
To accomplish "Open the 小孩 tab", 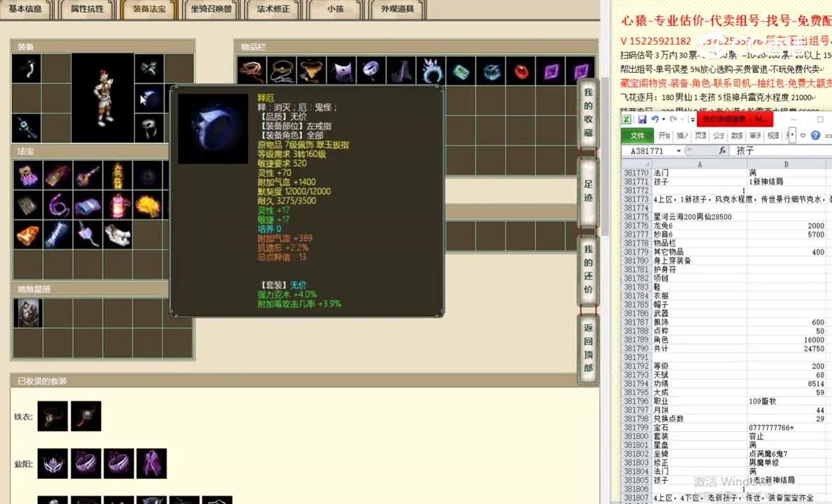I will [x=335, y=9].
